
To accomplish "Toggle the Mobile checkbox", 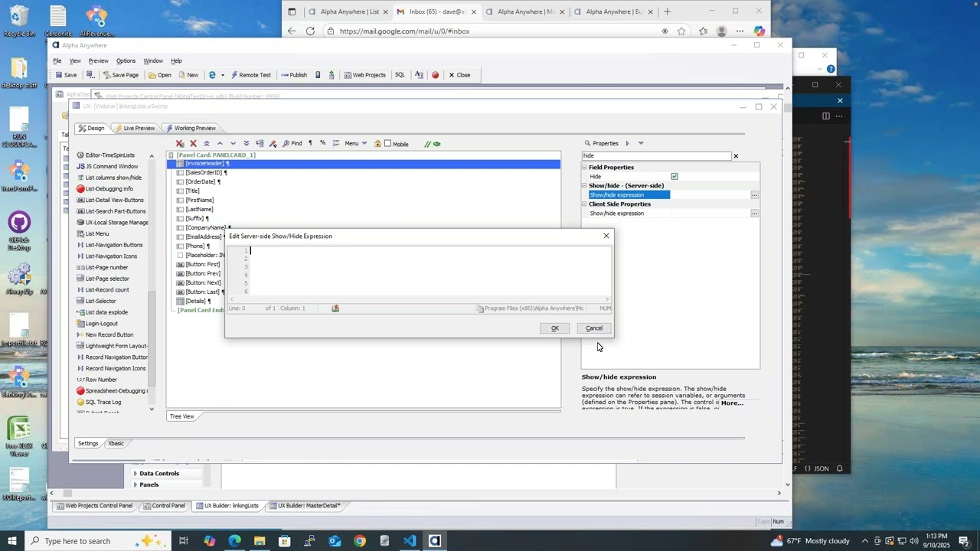I will 387,144.
